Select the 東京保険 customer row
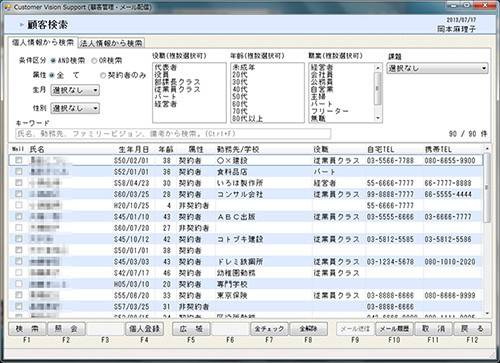 [x=246, y=295]
